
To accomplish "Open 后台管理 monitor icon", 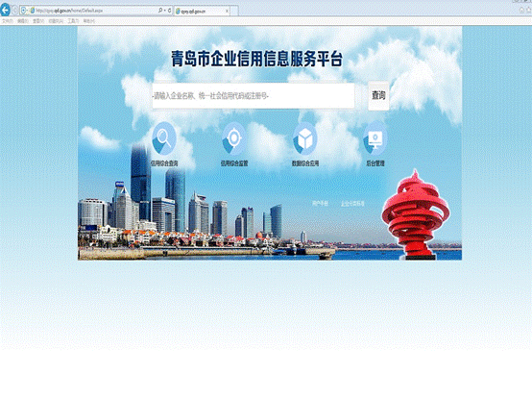I will [x=375, y=138].
